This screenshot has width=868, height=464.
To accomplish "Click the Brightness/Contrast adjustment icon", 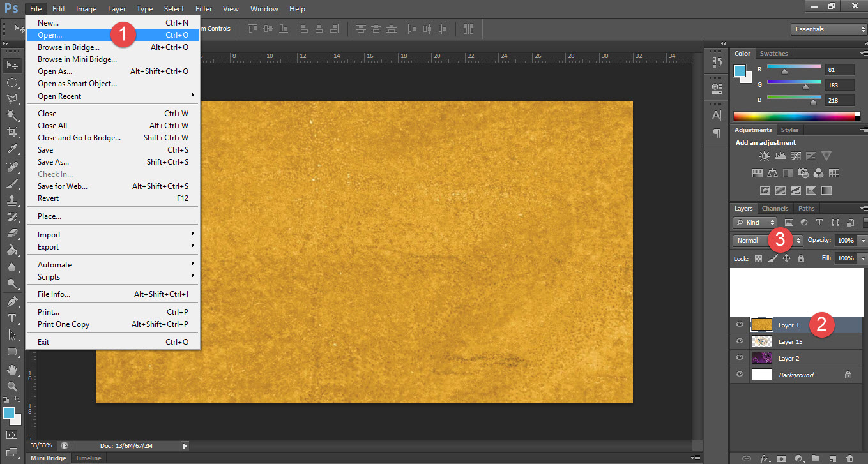I will pyautogui.click(x=765, y=156).
